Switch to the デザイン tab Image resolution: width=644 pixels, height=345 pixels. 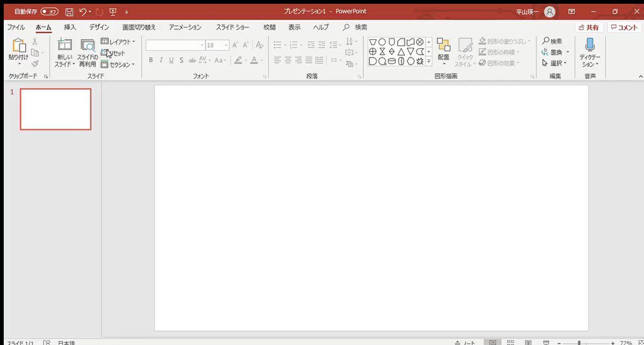(x=99, y=27)
